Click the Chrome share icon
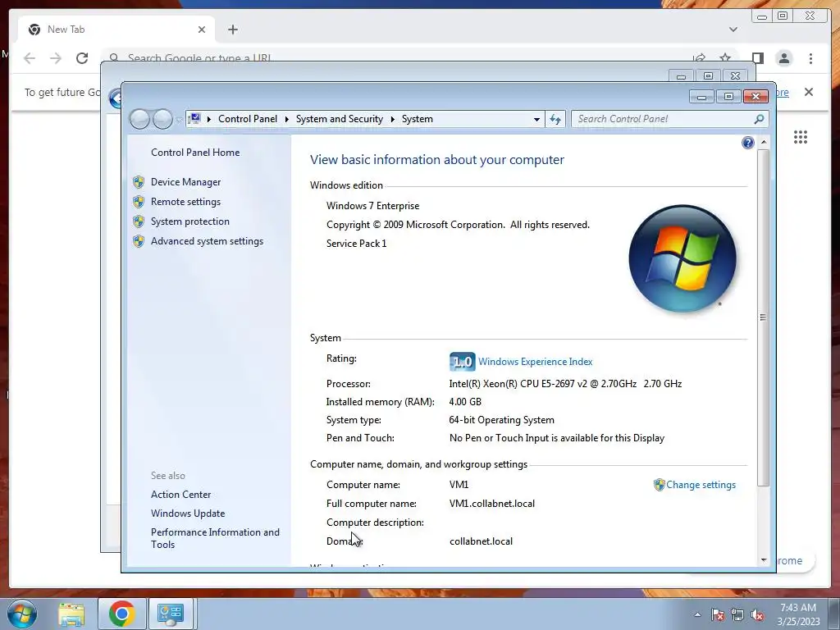840x630 pixels. coord(699,58)
